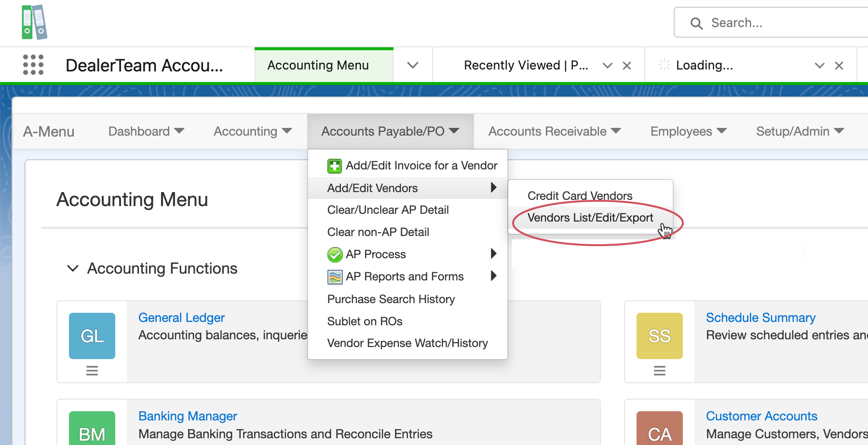Select Add/Edit Vendors menu item
Image resolution: width=868 pixels, height=445 pixels.
point(407,188)
